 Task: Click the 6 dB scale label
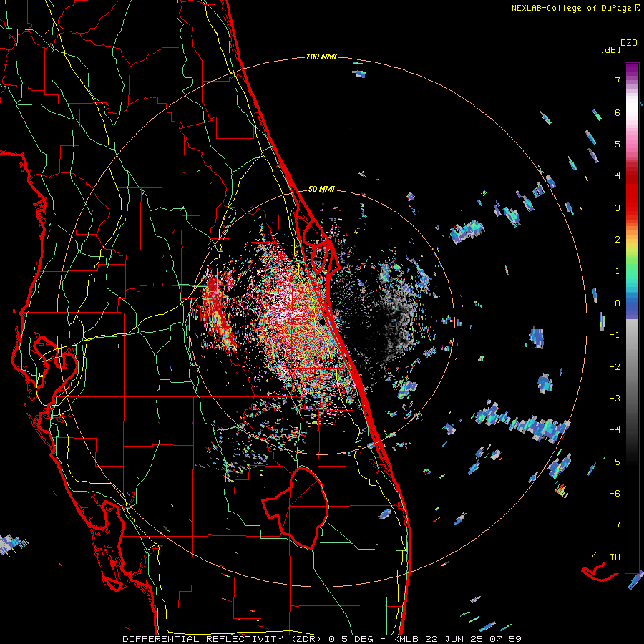coord(618,112)
